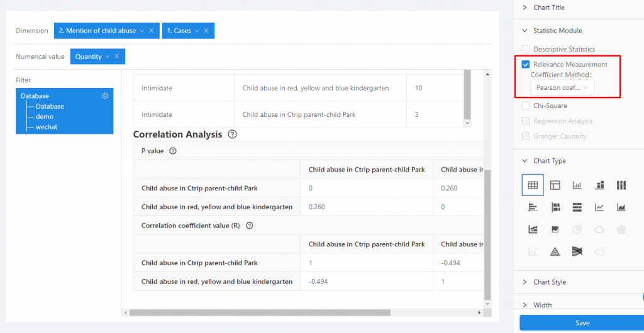Open the Pearson coefficient method dropdown
644x333 pixels.
pyautogui.click(x=562, y=88)
